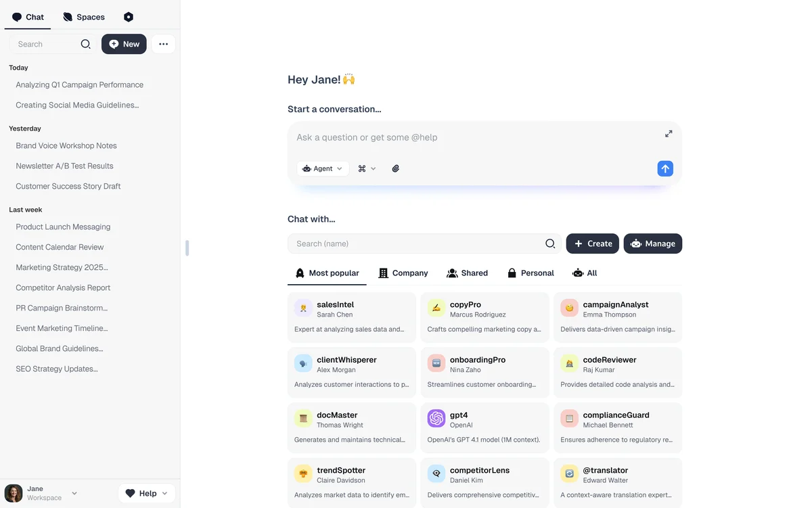Image resolution: width=812 pixels, height=508 pixels.
Task: Expand the composer with the fullscreen arrows icon
Action: pyautogui.click(x=669, y=133)
